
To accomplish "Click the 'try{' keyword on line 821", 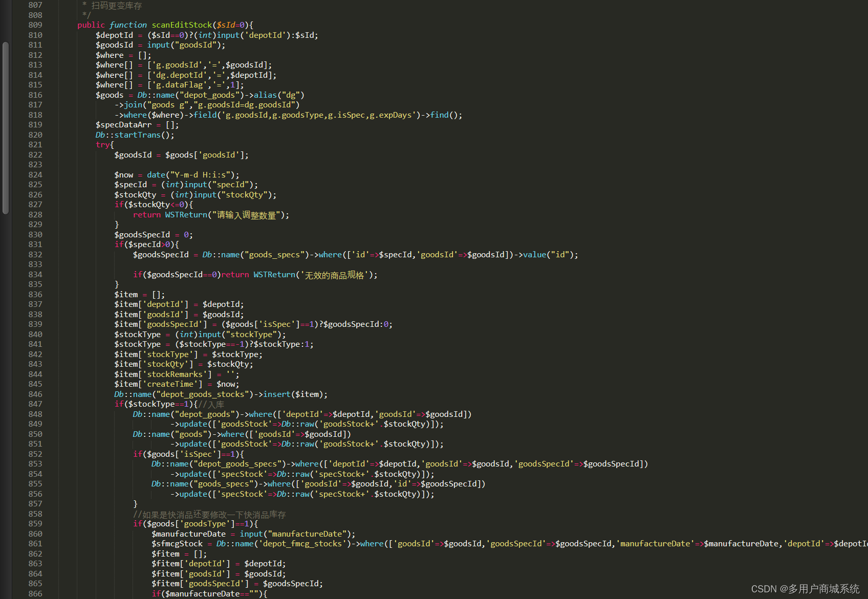I will click(x=105, y=145).
